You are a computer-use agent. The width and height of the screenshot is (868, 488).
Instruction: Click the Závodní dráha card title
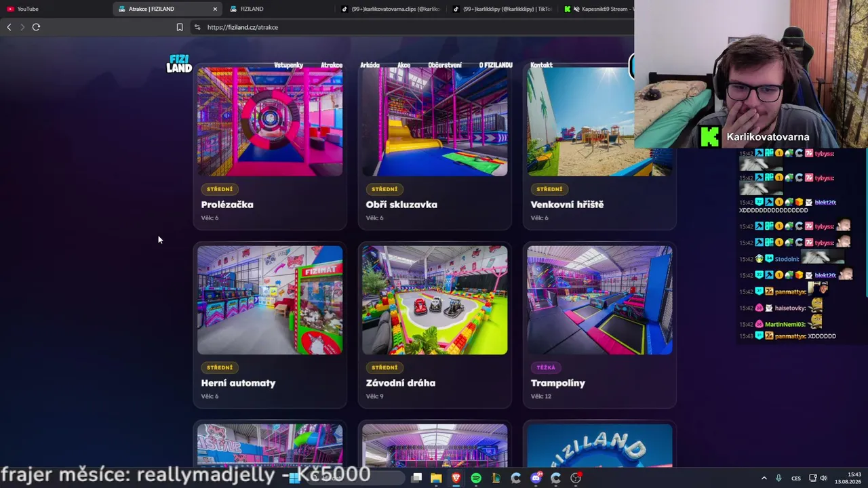(x=401, y=383)
